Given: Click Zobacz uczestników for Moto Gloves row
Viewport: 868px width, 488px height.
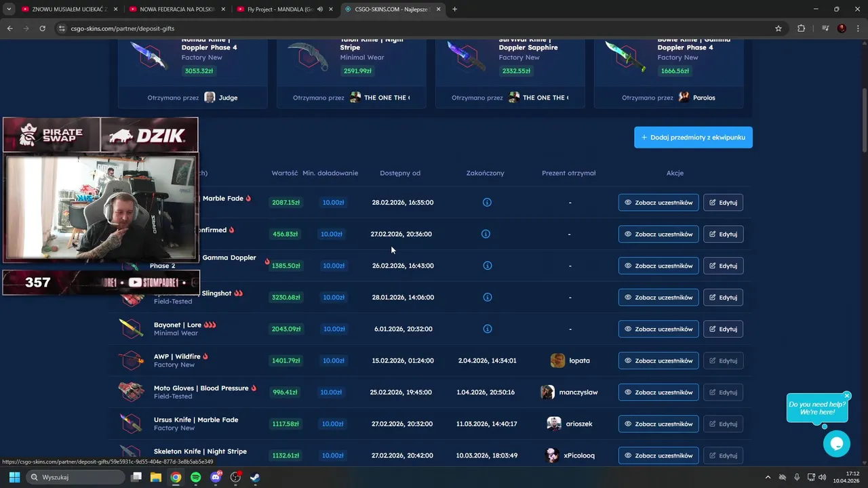Looking at the screenshot, I should [658, 392].
